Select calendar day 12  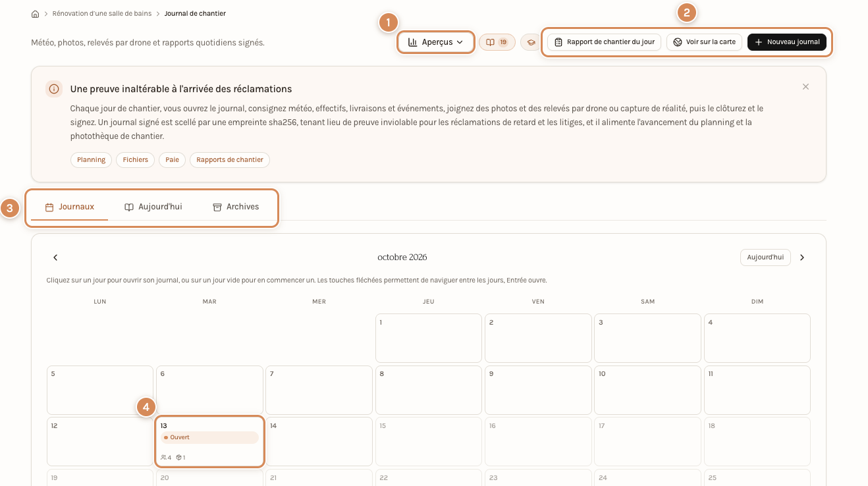[100, 442]
